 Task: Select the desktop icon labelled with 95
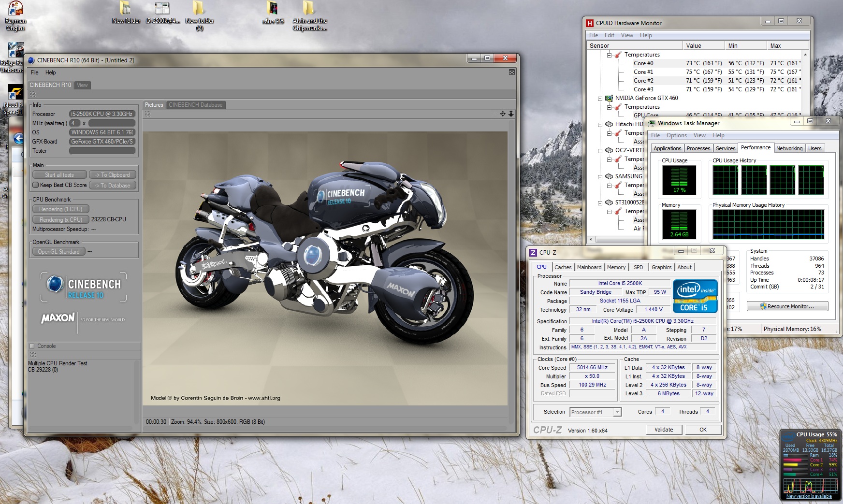click(x=273, y=13)
